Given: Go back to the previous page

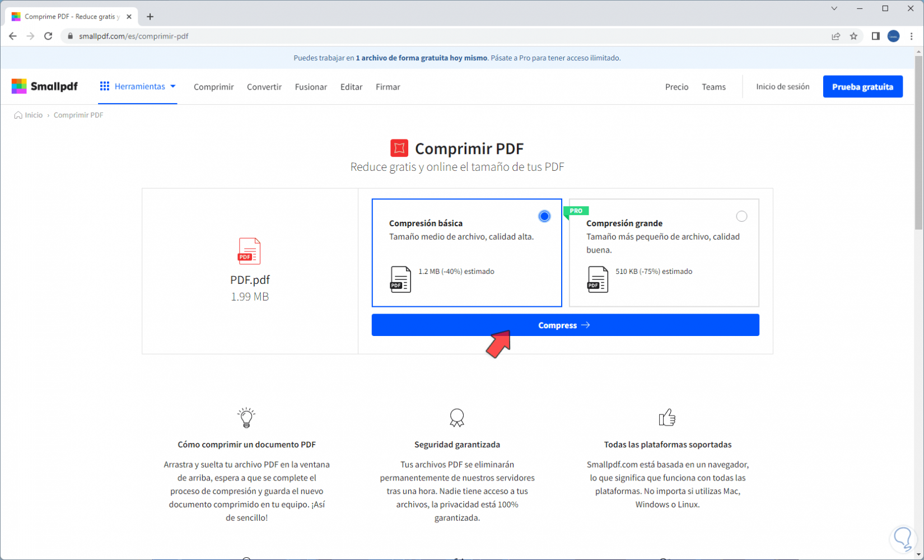Looking at the screenshot, I should pos(12,36).
